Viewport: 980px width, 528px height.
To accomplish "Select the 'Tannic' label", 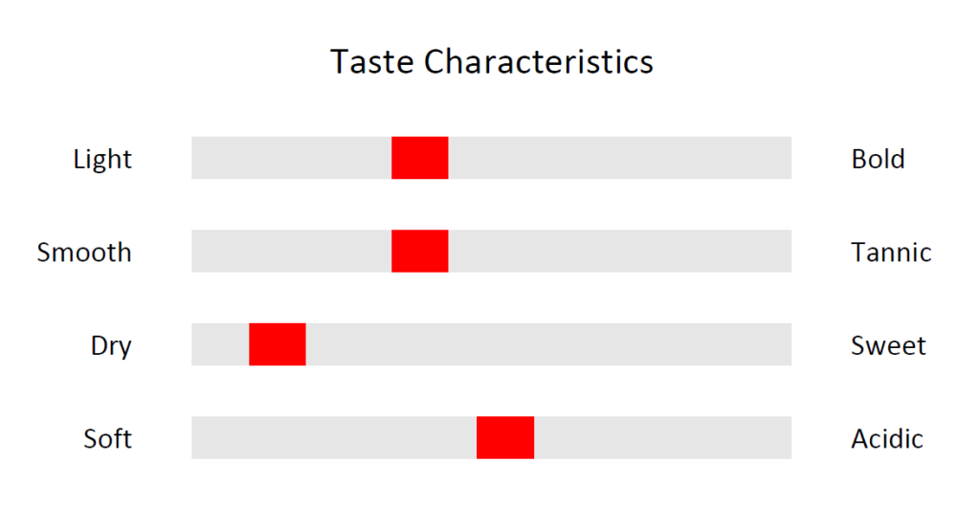I will [891, 253].
